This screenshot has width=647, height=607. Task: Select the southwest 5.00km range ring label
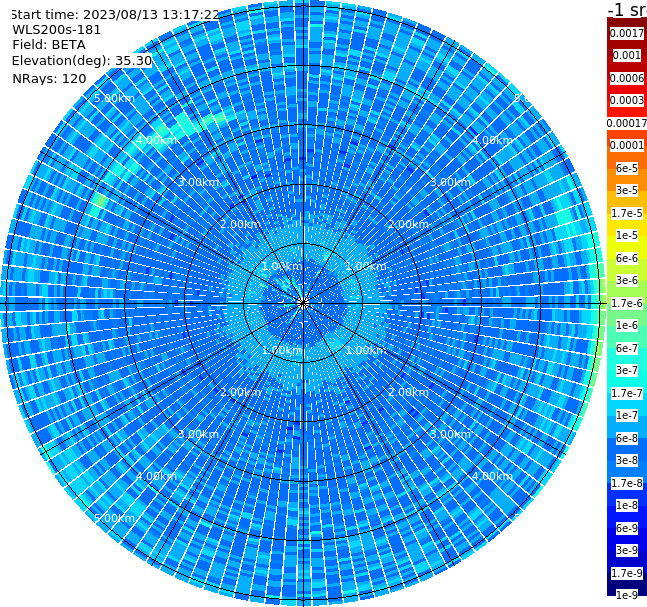coord(114,518)
